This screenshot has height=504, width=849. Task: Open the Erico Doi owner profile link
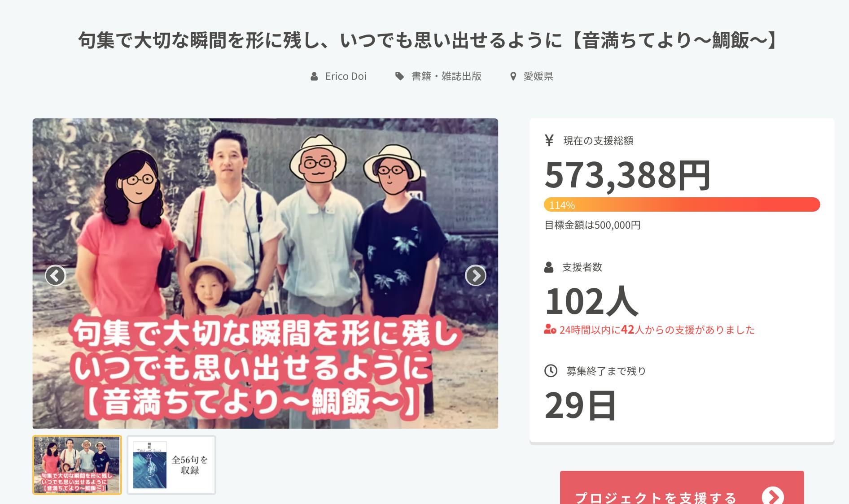pyautogui.click(x=346, y=77)
